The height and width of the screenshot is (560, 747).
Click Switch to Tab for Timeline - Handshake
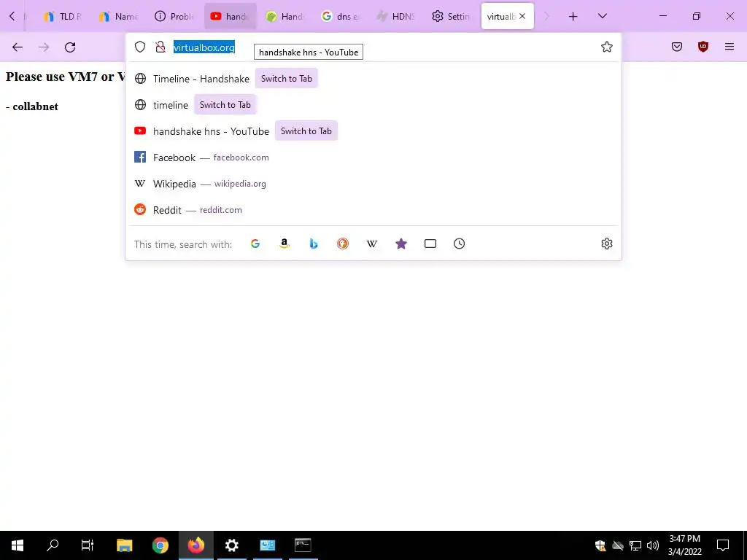pyautogui.click(x=286, y=79)
